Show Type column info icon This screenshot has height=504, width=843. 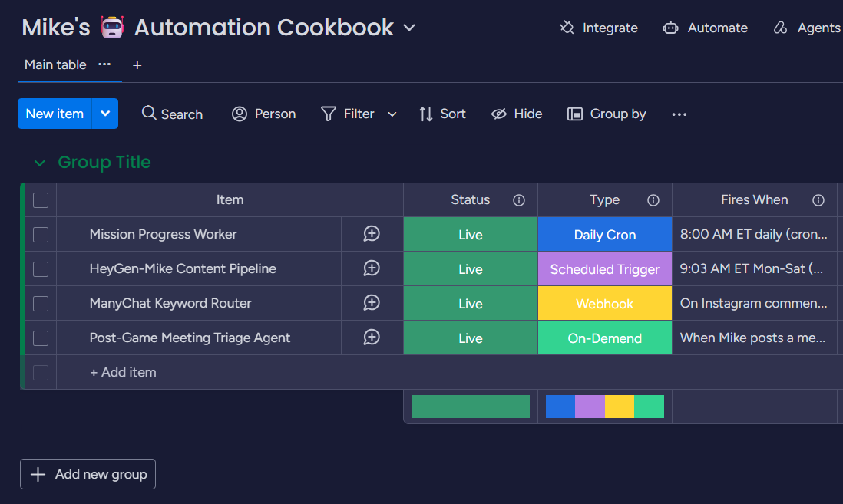(x=653, y=200)
